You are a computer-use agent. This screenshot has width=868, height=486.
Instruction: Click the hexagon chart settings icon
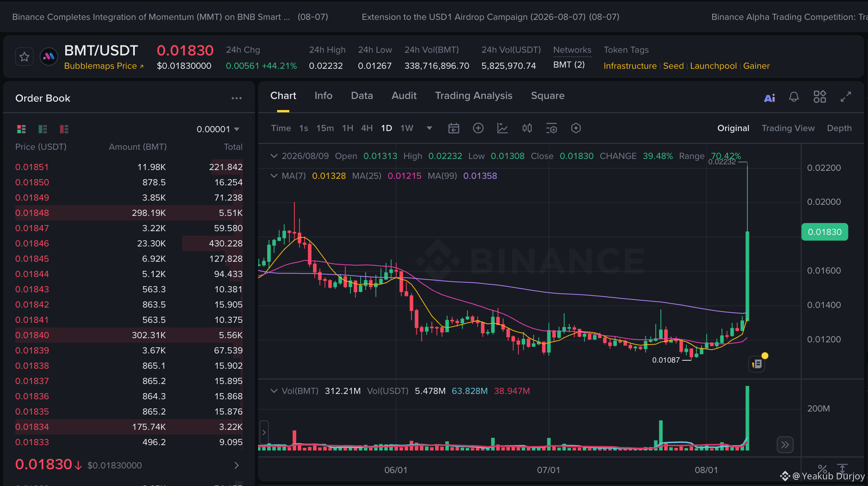576,128
